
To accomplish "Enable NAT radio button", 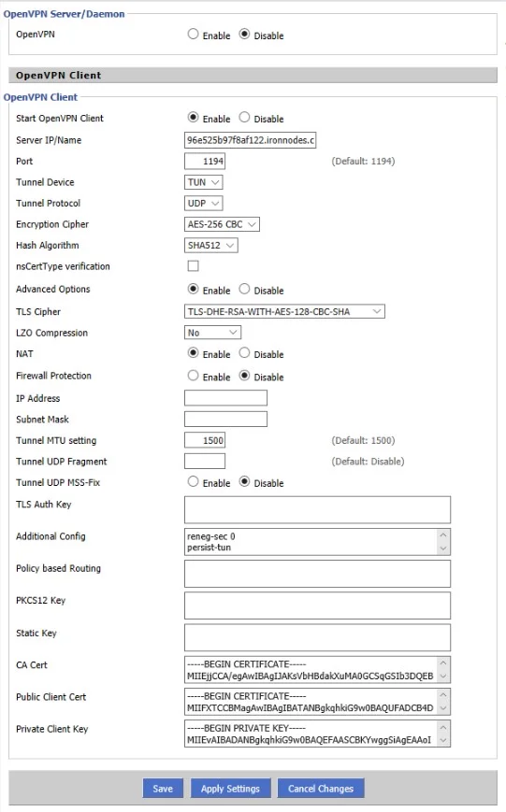I will click(x=193, y=353).
